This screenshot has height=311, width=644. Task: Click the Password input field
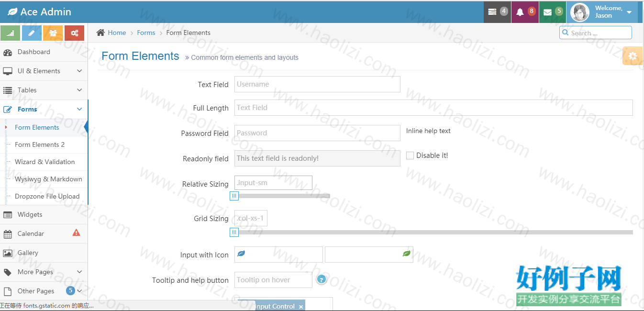tap(317, 133)
